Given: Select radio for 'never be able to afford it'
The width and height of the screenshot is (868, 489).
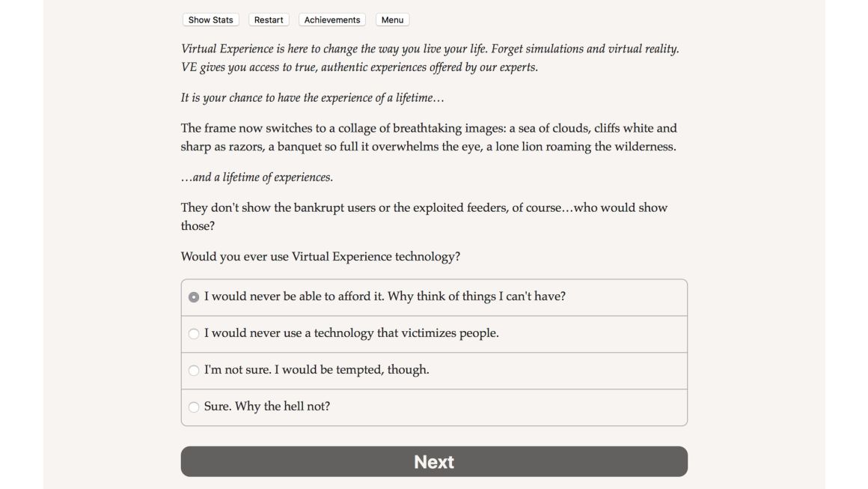Looking at the screenshot, I should (x=194, y=297).
